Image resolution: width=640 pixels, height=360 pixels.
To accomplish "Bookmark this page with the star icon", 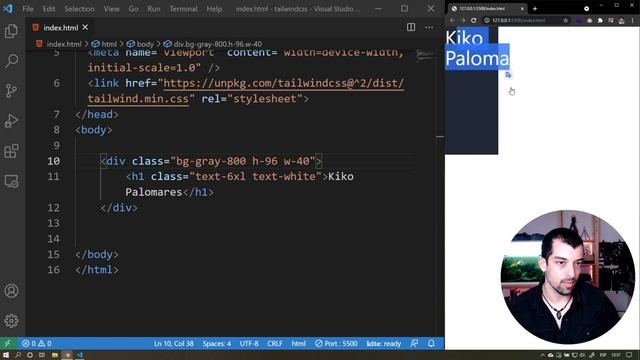I will [x=565, y=20].
